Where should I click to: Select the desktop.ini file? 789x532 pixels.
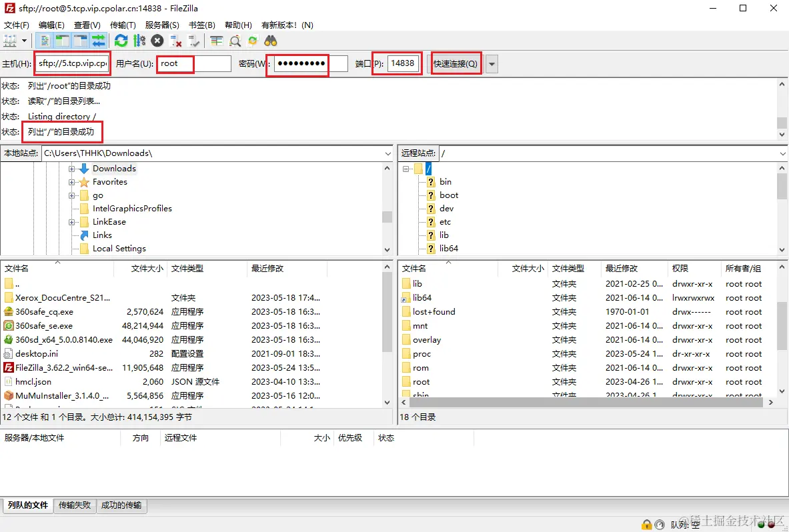point(36,354)
